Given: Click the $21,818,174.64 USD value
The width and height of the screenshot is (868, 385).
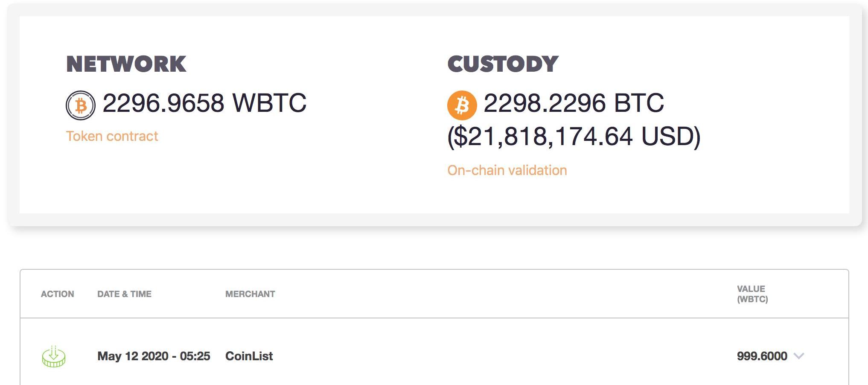Looking at the screenshot, I should coord(574,137).
